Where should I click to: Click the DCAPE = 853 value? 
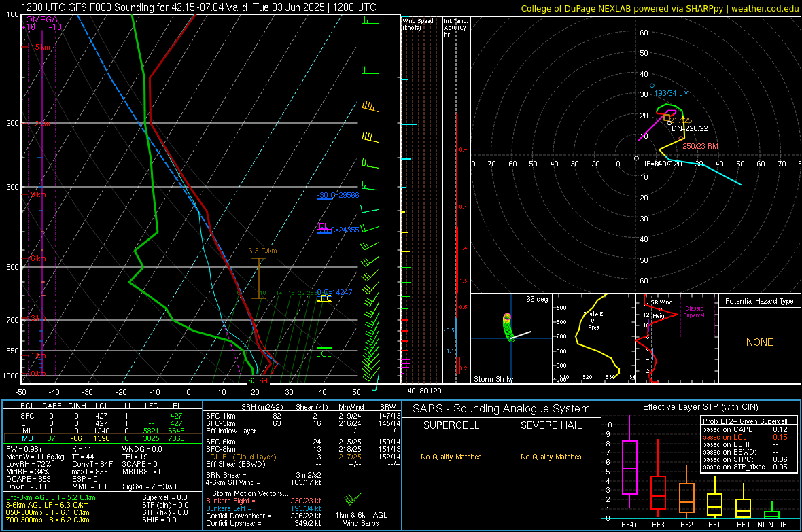tap(28, 479)
